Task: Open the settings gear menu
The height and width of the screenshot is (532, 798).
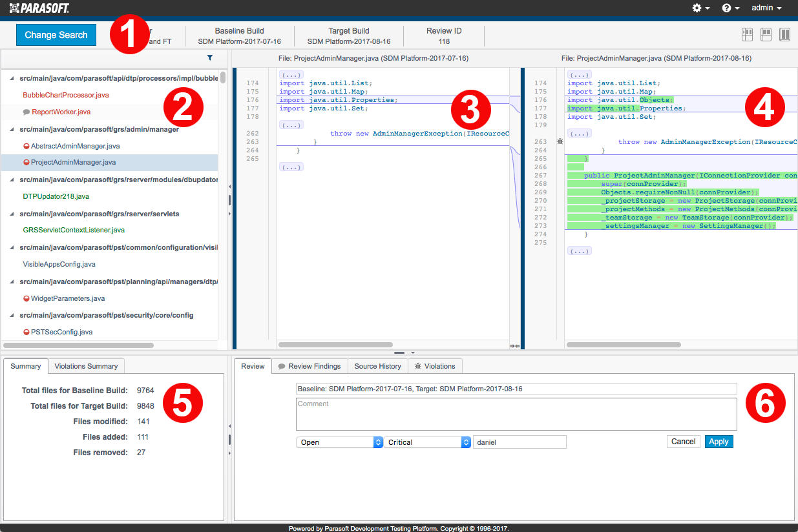Action: click(700, 8)
